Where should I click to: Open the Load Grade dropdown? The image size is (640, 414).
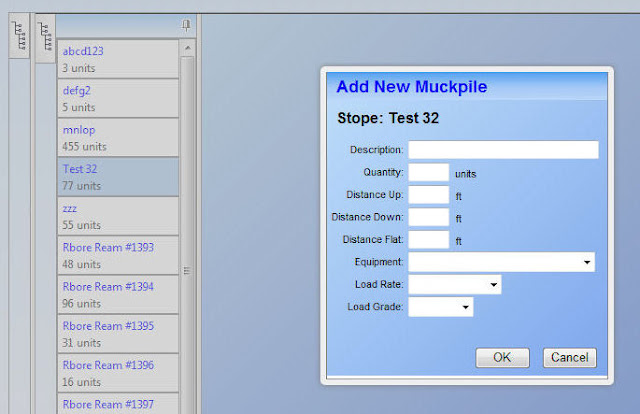[x=441, y=307]
